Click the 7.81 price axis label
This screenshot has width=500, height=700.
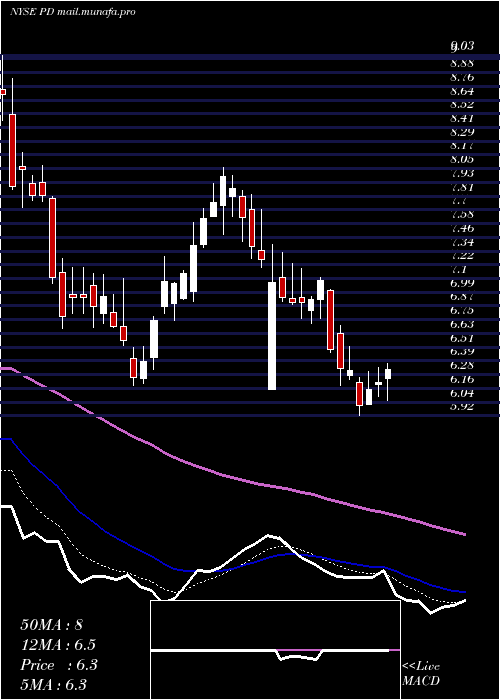462,187
